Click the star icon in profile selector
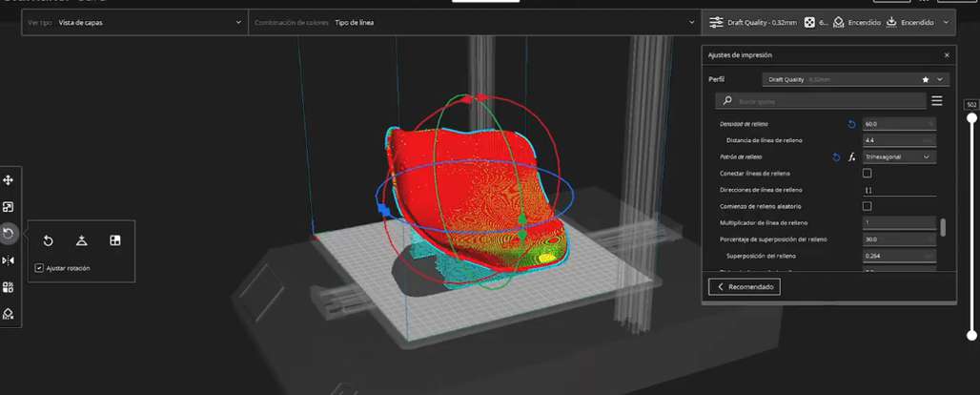 click(926, 80)
